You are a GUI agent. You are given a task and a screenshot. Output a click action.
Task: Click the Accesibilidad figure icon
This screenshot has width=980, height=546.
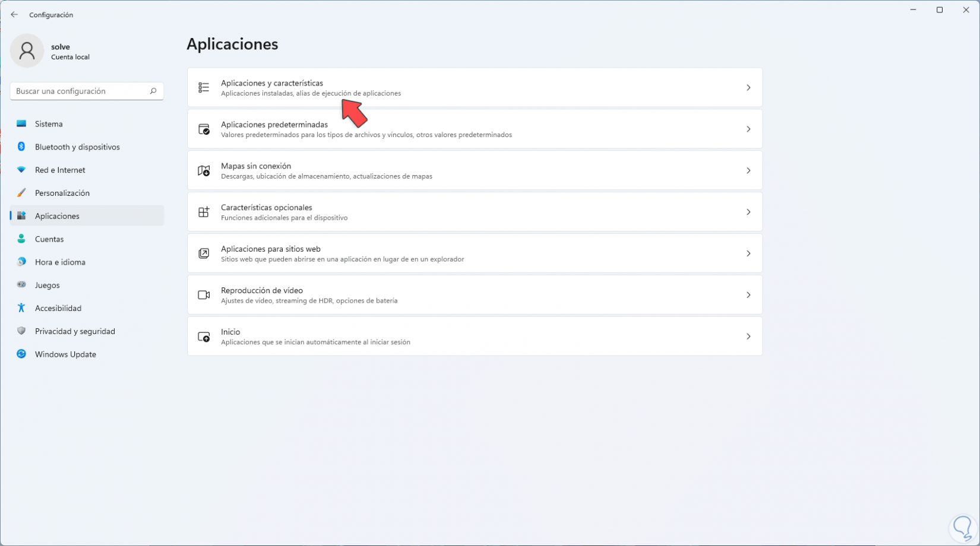click(x=21, y=308)
